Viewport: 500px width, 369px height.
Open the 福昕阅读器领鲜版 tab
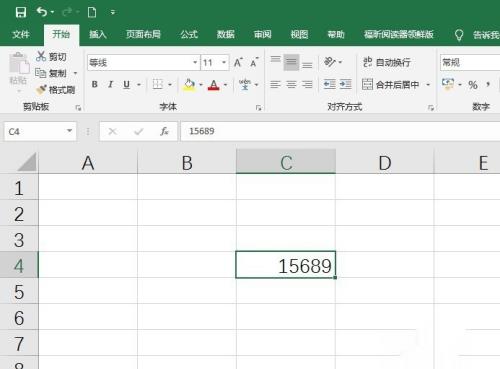coord(399,34)
